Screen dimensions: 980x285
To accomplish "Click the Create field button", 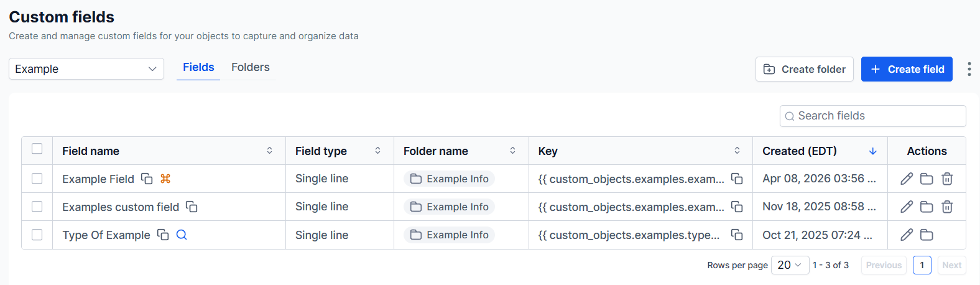I will (907, 69).
